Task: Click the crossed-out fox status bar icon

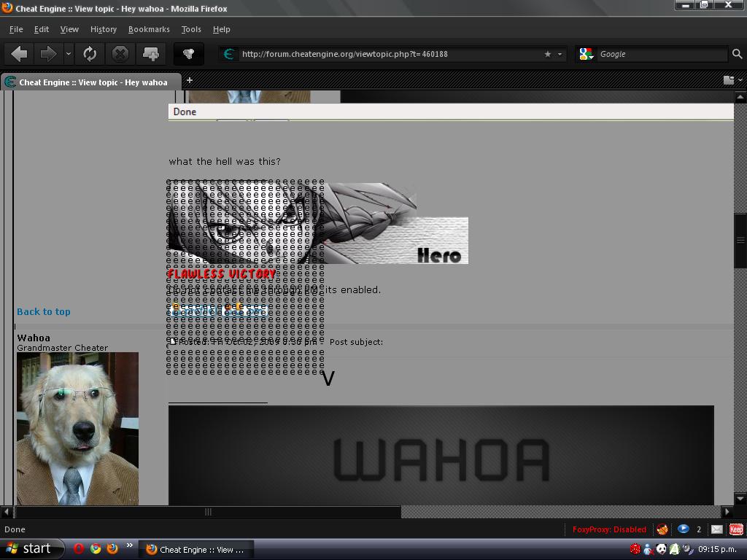Action: (662, 529)
